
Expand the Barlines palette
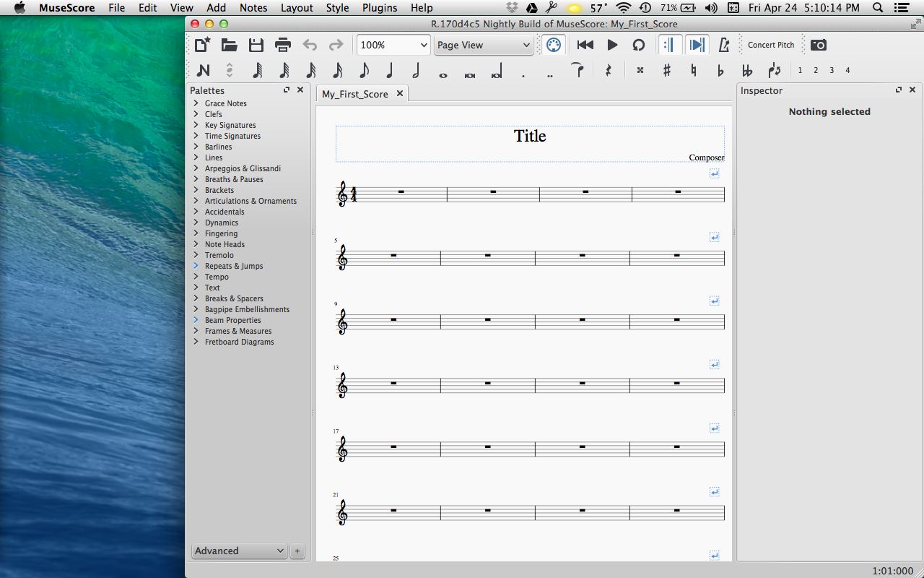pos(196,147)
